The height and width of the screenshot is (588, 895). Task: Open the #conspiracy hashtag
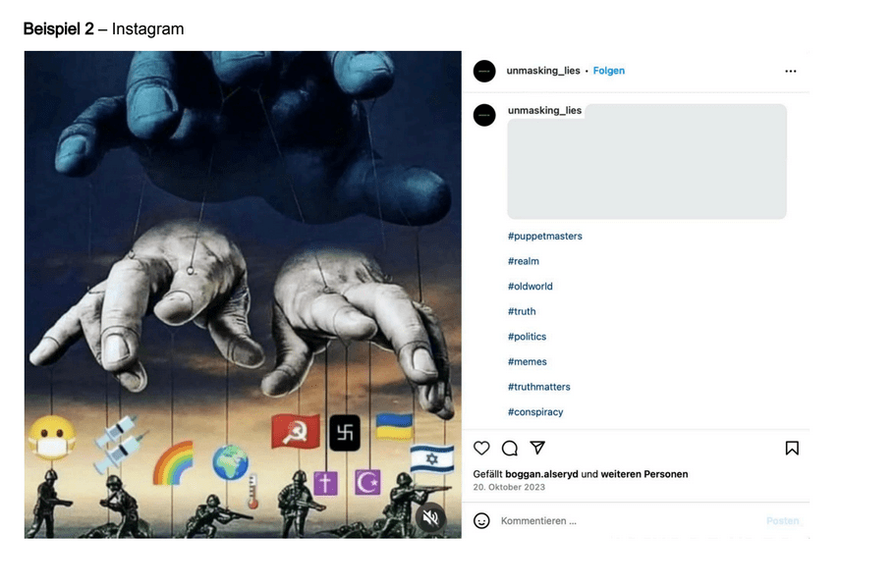click(535, 411)
